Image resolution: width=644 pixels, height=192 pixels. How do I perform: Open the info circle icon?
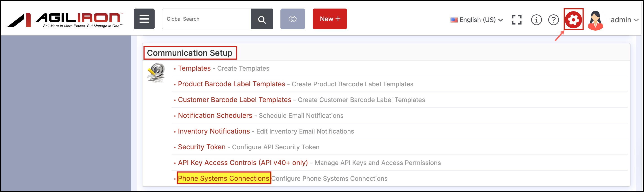(536, 20)
